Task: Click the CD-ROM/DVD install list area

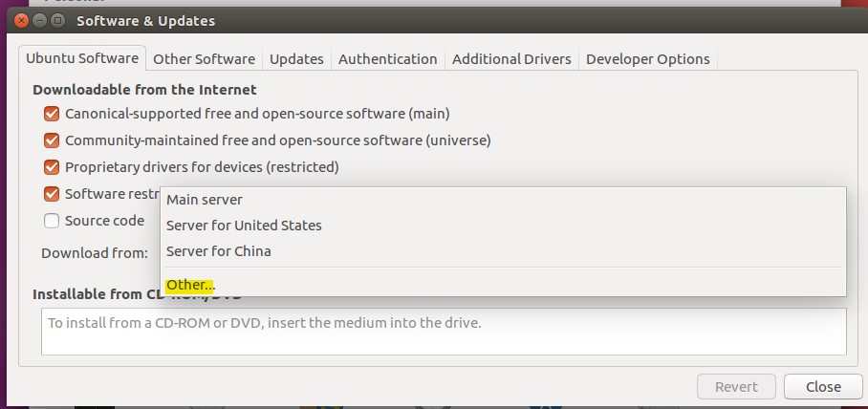Action: (x=444, y=331)
